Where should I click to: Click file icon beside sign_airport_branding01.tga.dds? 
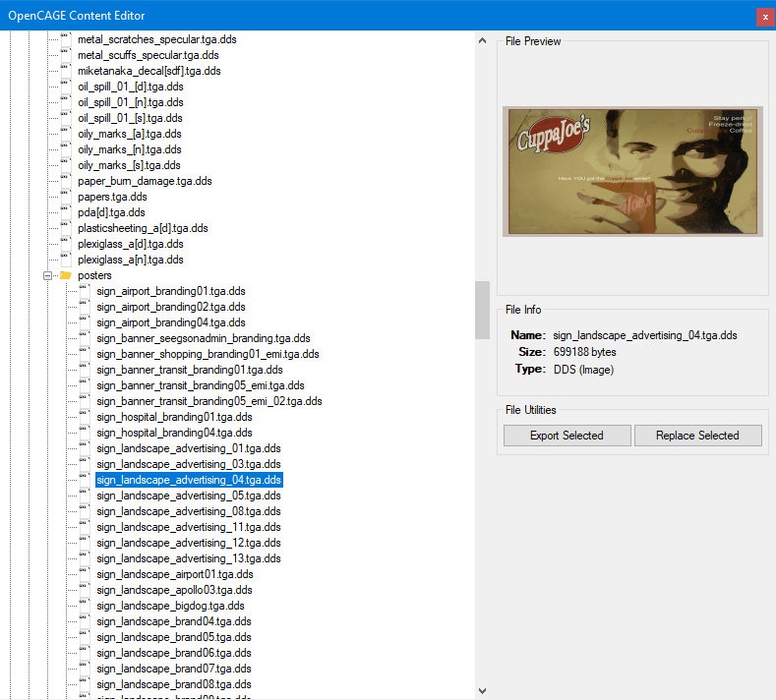pos(85,291)
